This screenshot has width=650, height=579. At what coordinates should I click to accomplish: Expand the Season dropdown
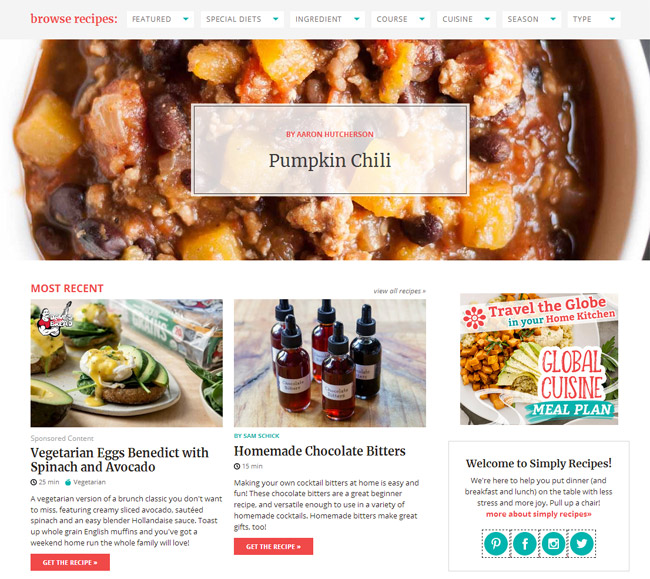pos(531,19)
